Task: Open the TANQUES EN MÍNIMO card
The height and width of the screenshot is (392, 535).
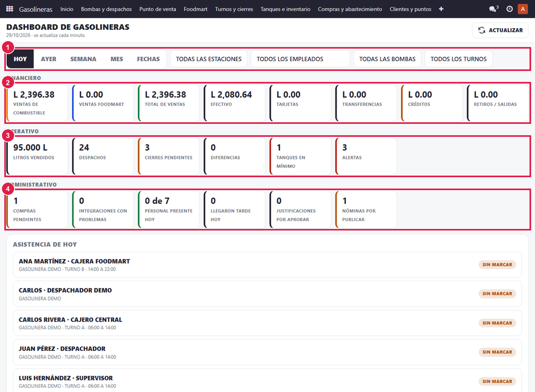Action: point(300,156)
